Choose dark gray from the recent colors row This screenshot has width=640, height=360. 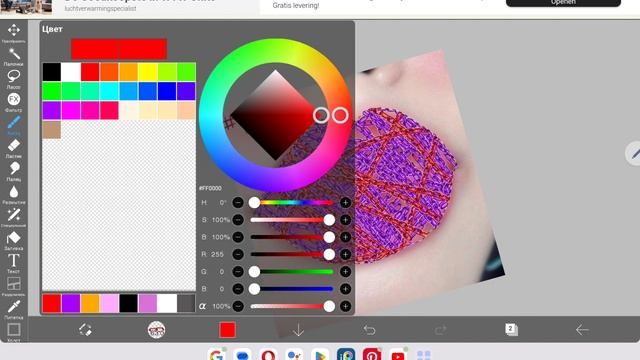[x=186, y=304]
